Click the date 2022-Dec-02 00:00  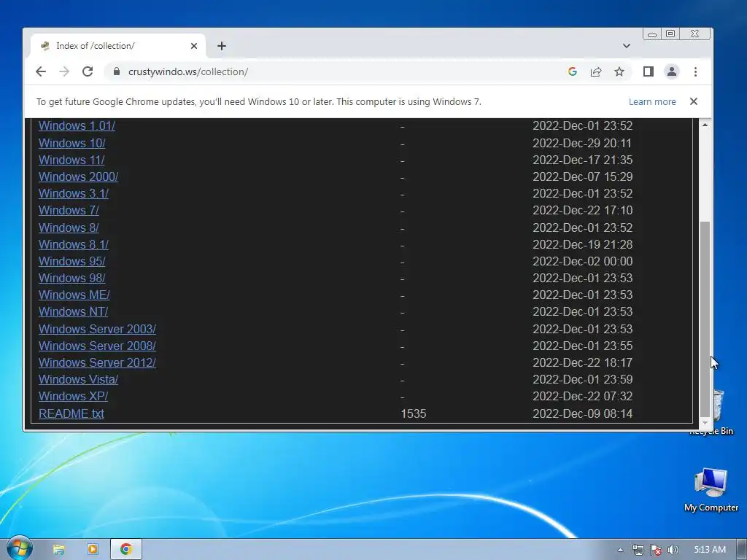point(582,262)
